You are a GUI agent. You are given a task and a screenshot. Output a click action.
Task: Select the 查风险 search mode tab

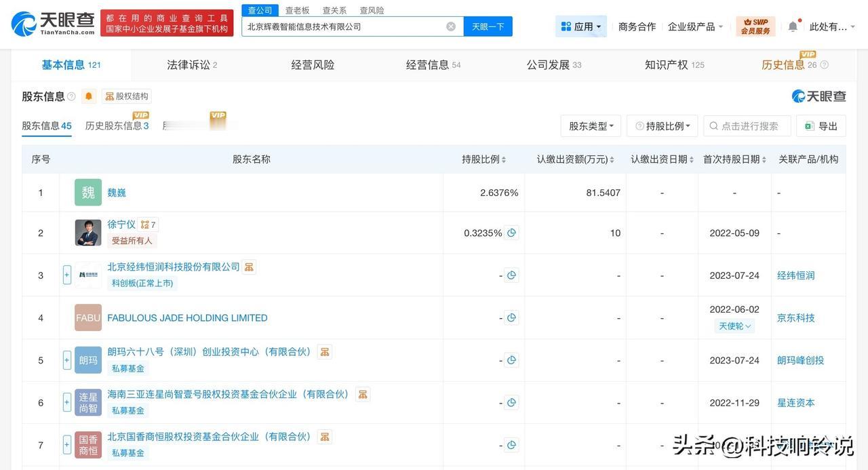pos(372,10)
